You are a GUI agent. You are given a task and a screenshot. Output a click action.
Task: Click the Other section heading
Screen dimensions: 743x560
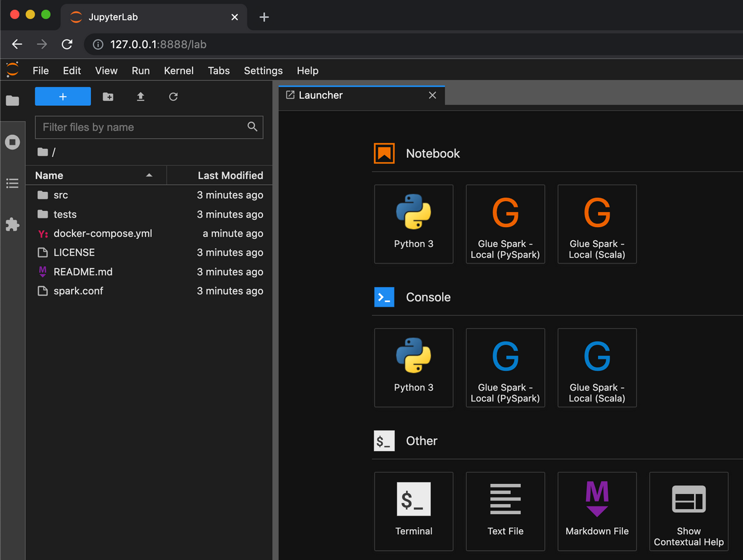point(422,441)
